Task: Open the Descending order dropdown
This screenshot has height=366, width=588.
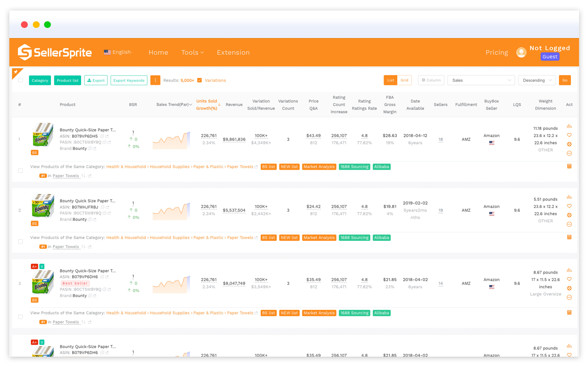Action: click(x=536, y=80)
